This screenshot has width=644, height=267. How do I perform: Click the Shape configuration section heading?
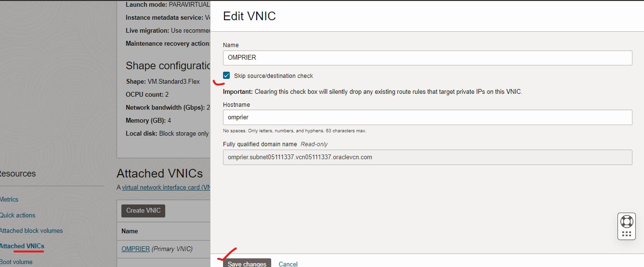point(168,66)
